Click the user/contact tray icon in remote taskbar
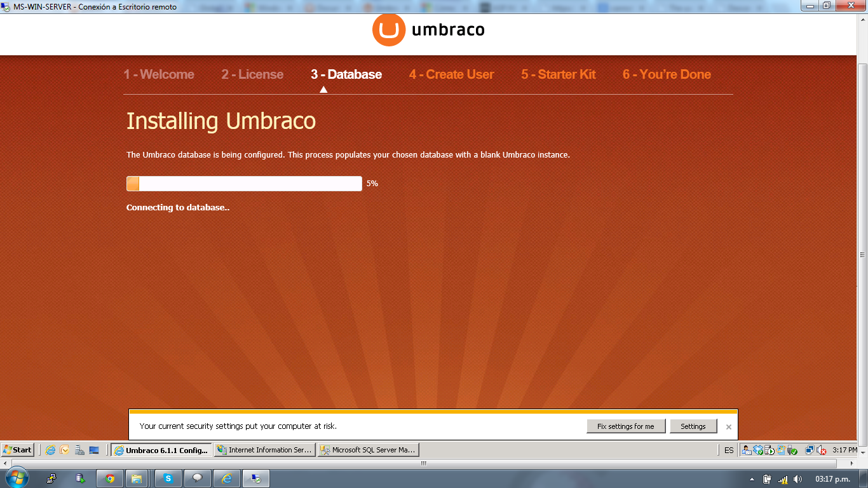This screenshot has height=488, width=868. pos(747,450)
